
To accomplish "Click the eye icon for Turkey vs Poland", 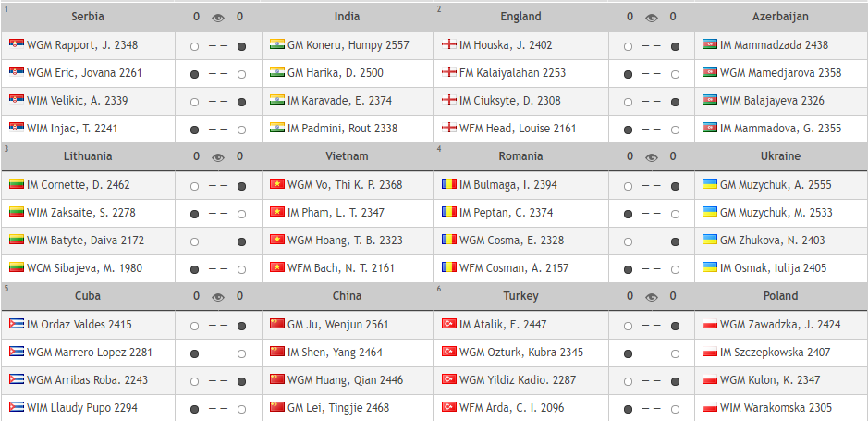I will pyautogui.click(x=651, y=297).
